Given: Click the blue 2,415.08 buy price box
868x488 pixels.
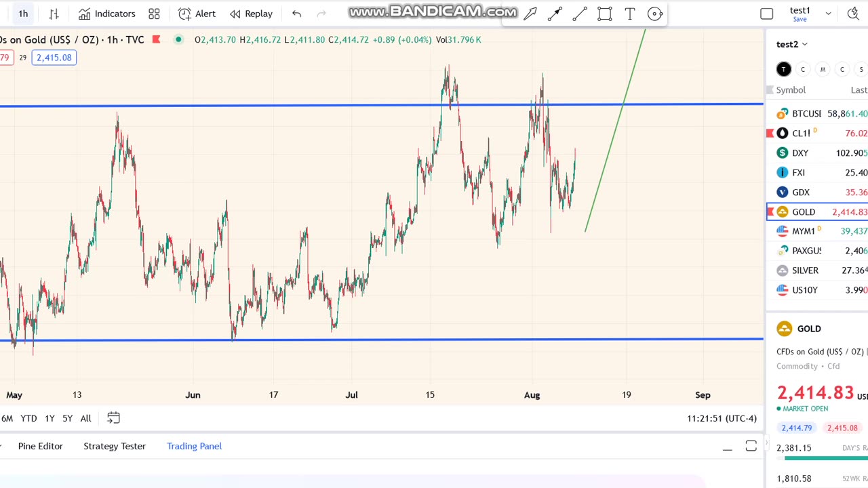Looking at the screenshot, I should (54, 58).
